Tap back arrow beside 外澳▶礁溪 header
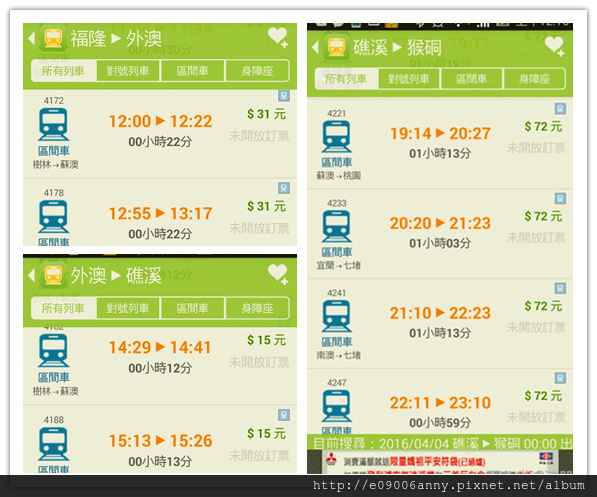The width and height of the screenshot is (597, 497). pos(32,275)
